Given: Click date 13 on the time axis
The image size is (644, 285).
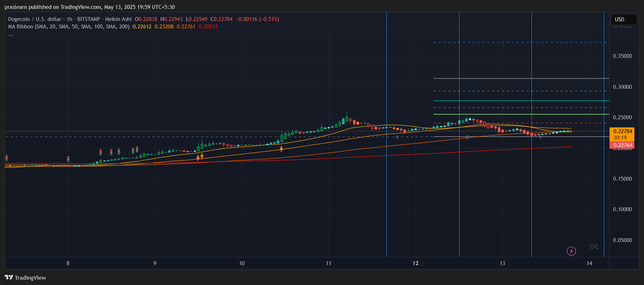Looking at the screenshot, I should click(x=502, y=263).
